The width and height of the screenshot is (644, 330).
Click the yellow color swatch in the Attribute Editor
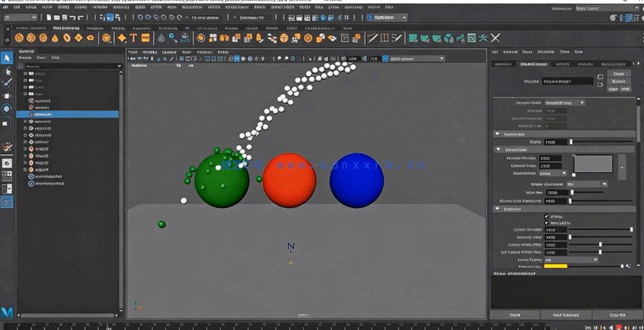(555, 266)
